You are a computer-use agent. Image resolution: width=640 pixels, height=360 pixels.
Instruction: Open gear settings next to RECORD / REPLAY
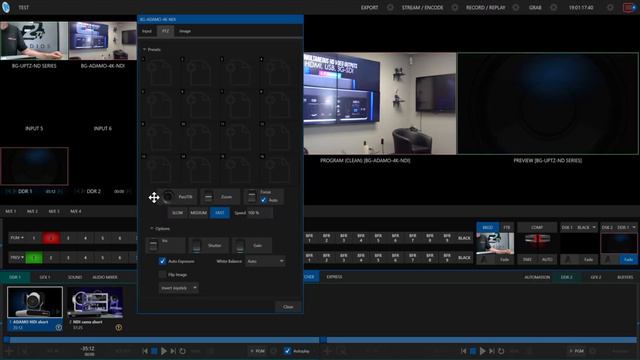pos(516,7)
